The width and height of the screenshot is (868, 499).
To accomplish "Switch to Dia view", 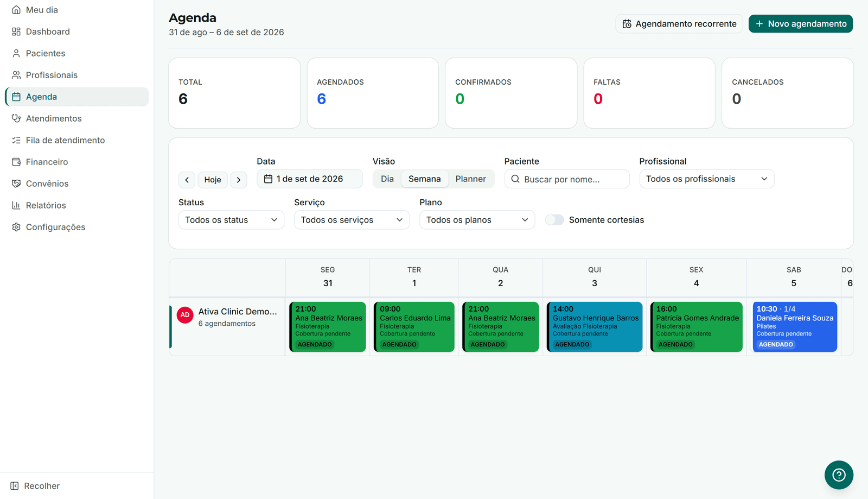I will point(387,179).
